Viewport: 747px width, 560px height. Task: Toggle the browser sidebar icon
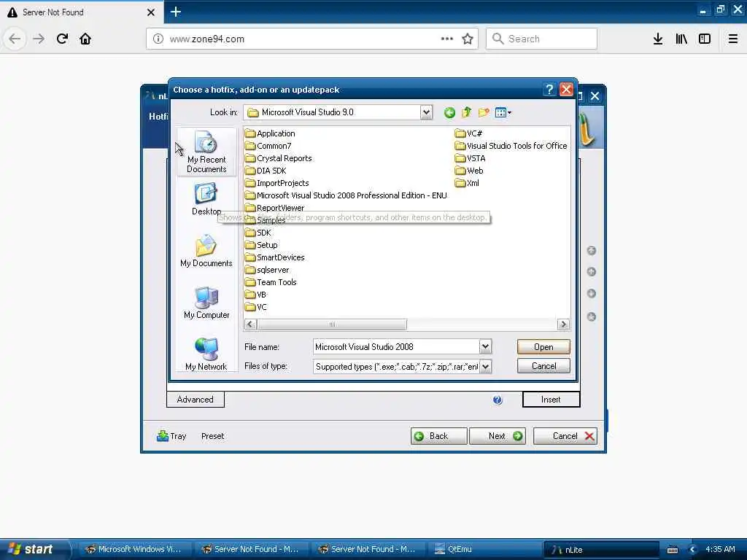(705, 39)
